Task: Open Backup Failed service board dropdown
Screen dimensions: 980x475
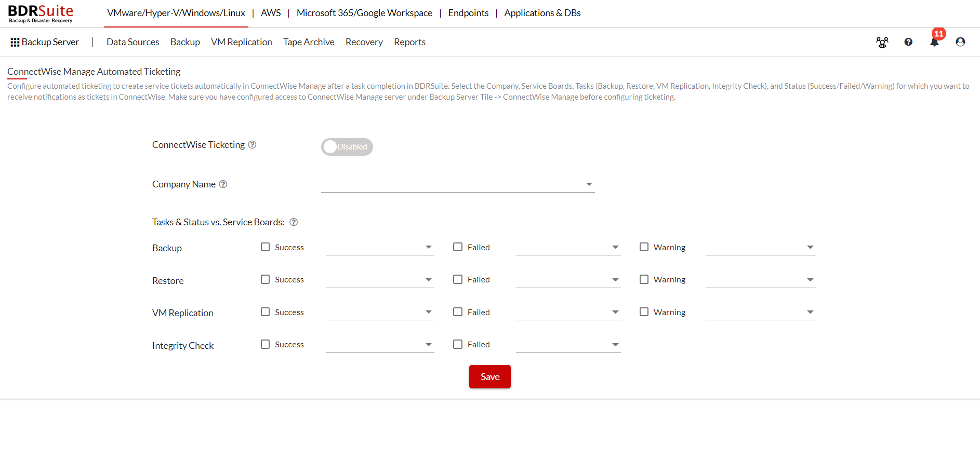Action: (x=568, y=248)
